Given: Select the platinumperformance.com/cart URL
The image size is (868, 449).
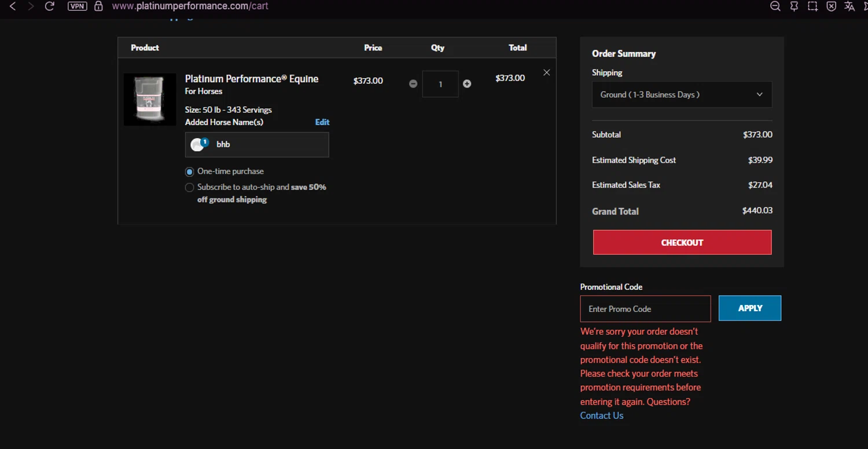Looking at the screenshot, I should [x=190, y=6].
